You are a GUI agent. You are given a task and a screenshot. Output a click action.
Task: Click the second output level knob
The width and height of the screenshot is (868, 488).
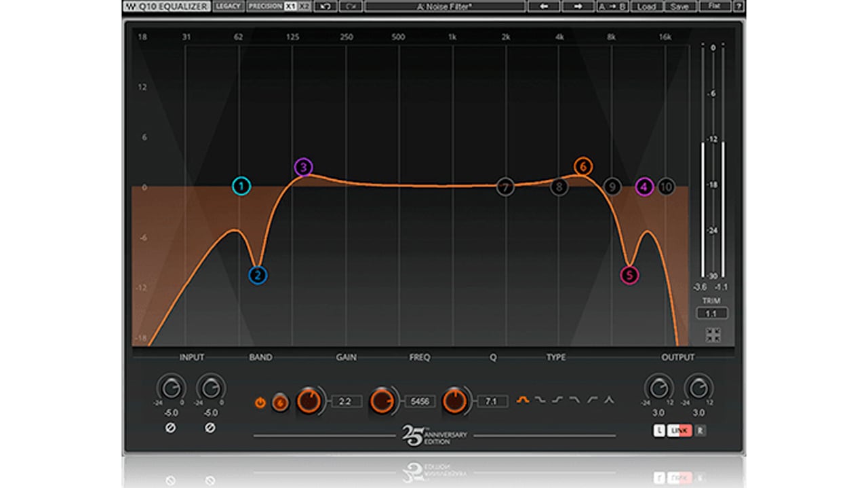tap(698, 388)
